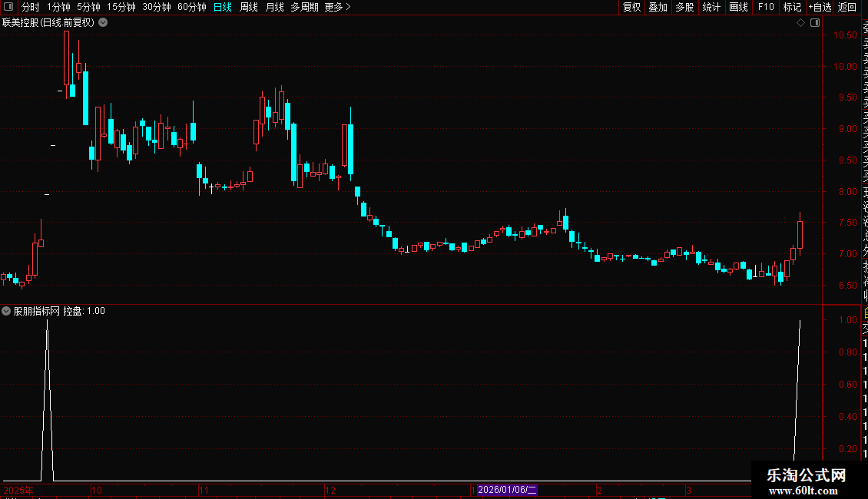Click month 11 on the time axis
The height and width of the screenshot is (499, 868).
click(204, 490)
